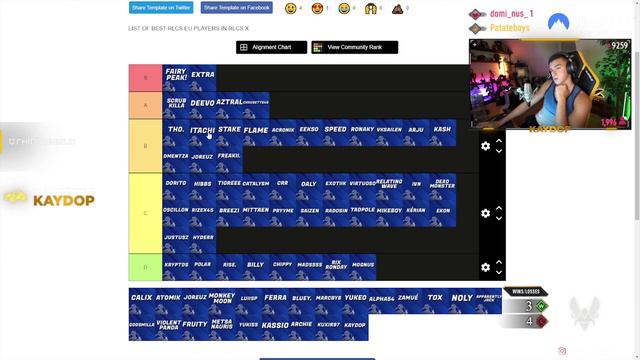Image resolution: width=640 pixels, height=360 pixels.
Task: Share Template on Twitter
Action: coord(161,7)
